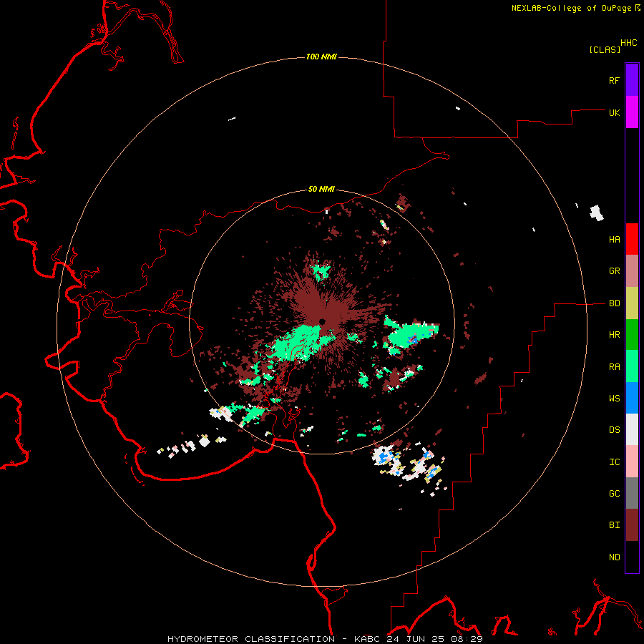
Task: Click the BI legend label
Action: coord(614,525)
